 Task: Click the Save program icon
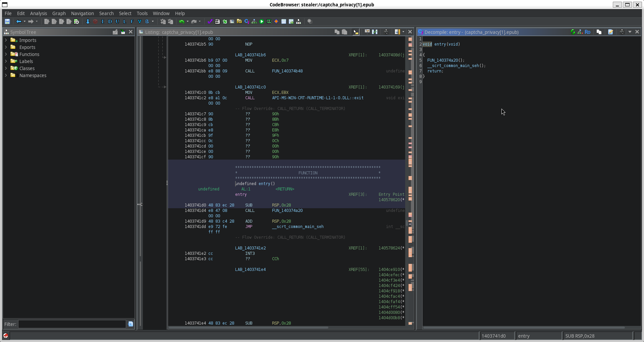[7, 21]
